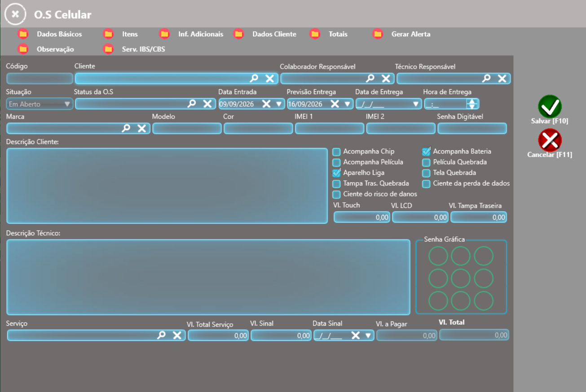Screen dimensions: 586x392
Task: Check Tela Quebrada option
Action: click(426, 173)
